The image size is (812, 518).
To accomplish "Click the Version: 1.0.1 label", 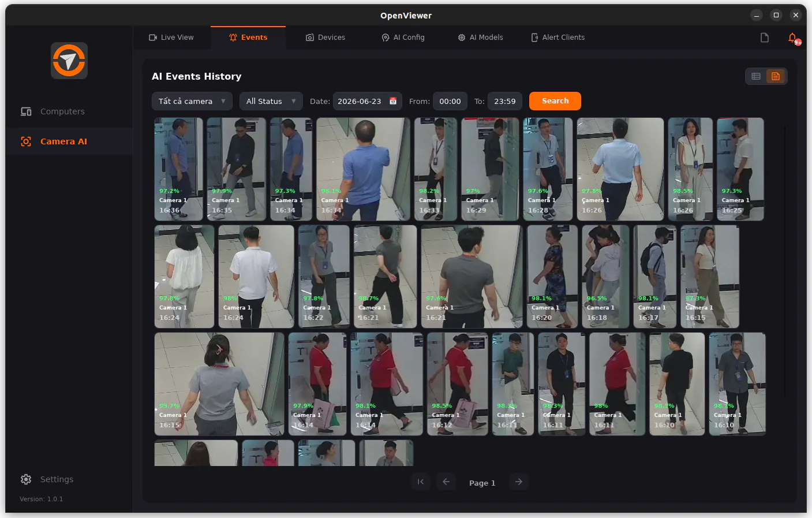I will (x=42, y=499).
